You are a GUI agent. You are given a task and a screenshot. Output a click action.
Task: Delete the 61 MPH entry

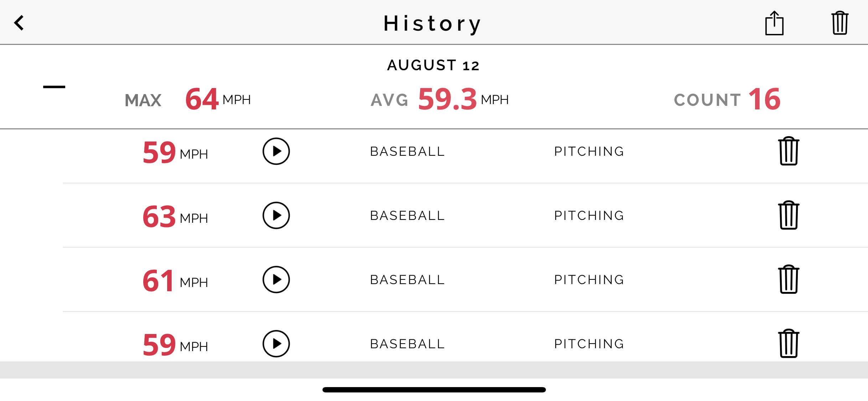(x=789, y=279)
